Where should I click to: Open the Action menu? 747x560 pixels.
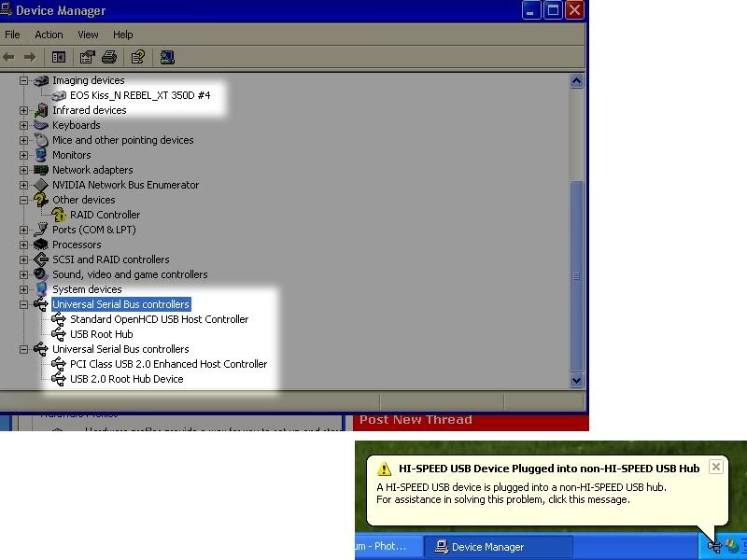pos(49,35)
